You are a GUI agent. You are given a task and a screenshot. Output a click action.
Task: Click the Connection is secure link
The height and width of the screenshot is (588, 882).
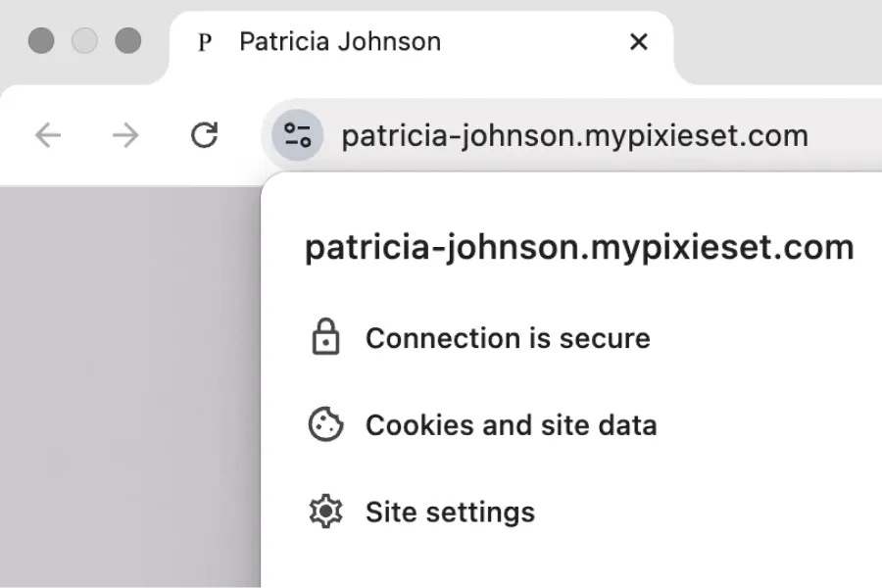click(507, 337)
